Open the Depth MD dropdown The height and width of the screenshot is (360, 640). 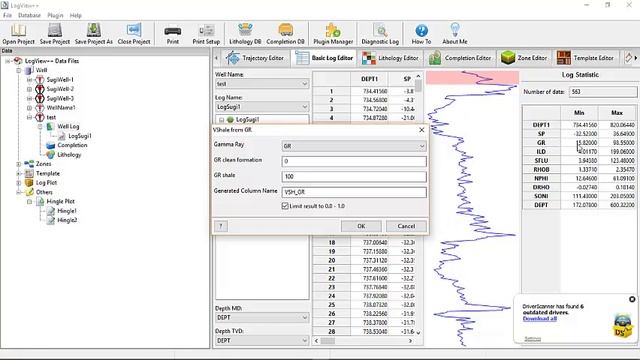[x=262, y=318]
